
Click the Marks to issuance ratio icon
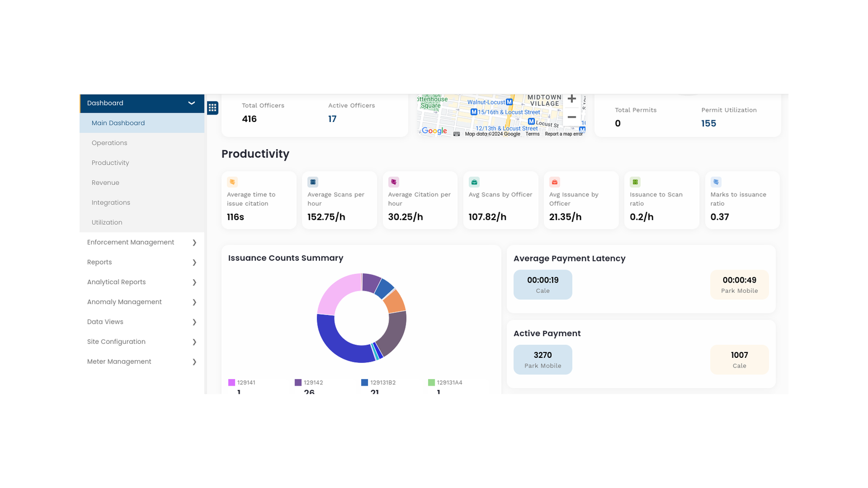tap(716, 182)
